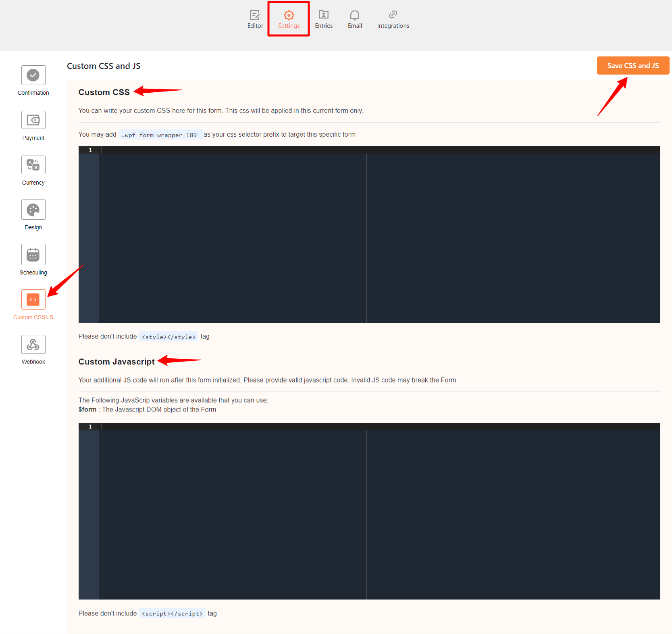Click the Save CSS and JS button
The height and width of the screenshot is (634, 672).
click(633, 66)
